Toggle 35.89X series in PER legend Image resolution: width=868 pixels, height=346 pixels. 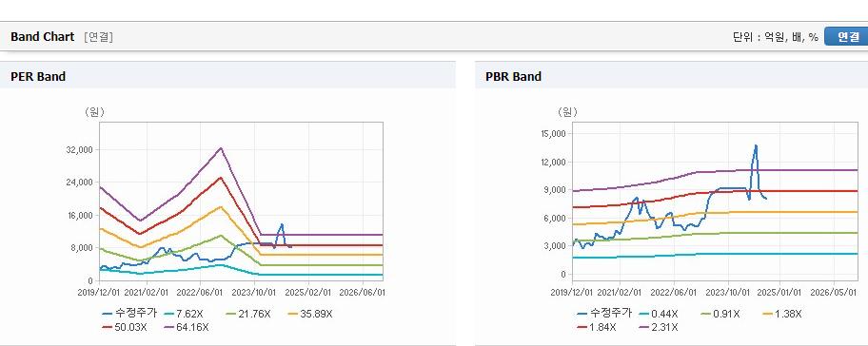[311, 314]
